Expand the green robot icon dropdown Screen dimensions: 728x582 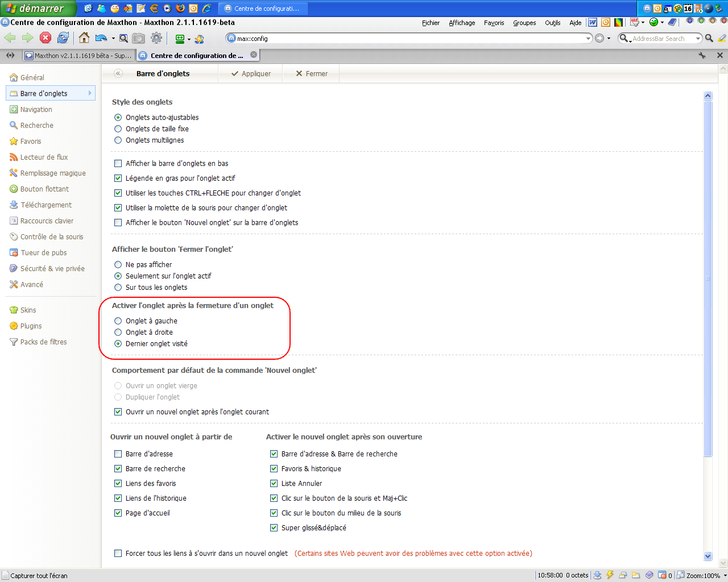tap(189, 39)
